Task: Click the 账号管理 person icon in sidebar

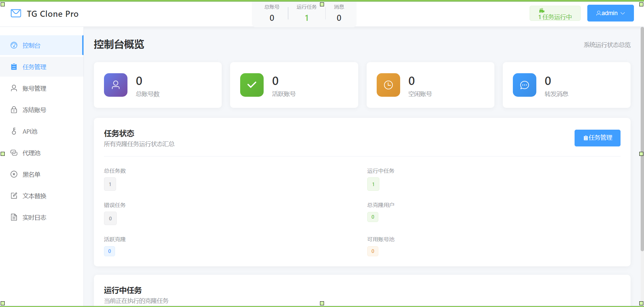Action: pyautogui.click(x=14, y=88)
